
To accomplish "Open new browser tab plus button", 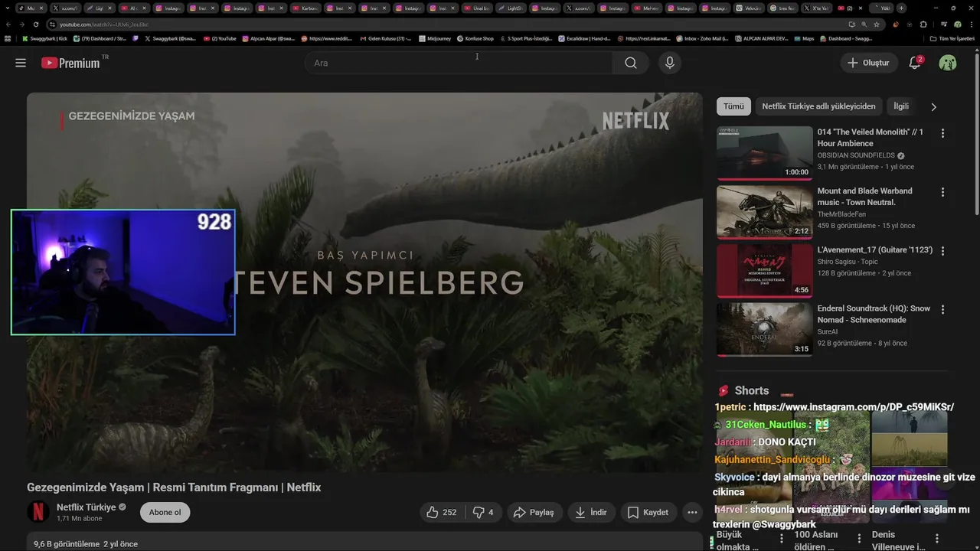I will tap(901, 8).
